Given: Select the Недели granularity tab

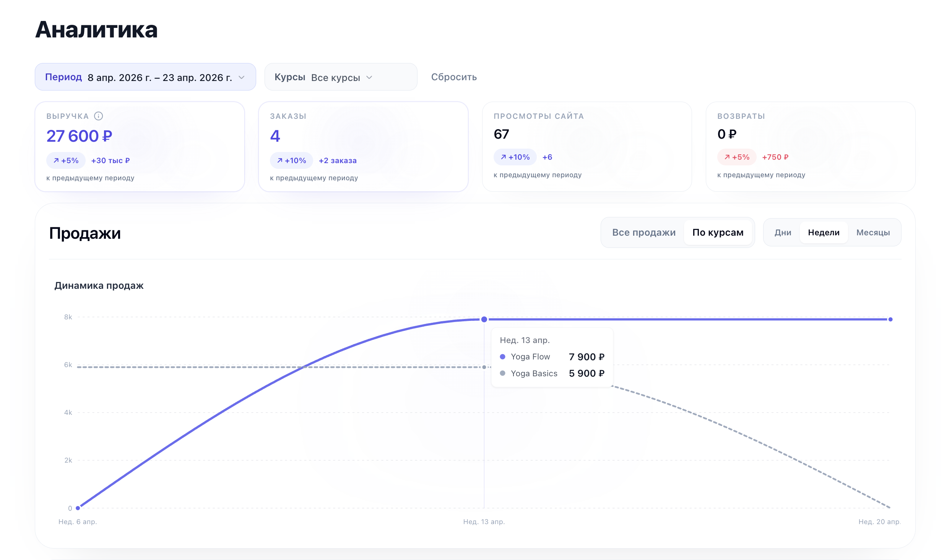Looking at the screenshot, I should coord(824,232).
